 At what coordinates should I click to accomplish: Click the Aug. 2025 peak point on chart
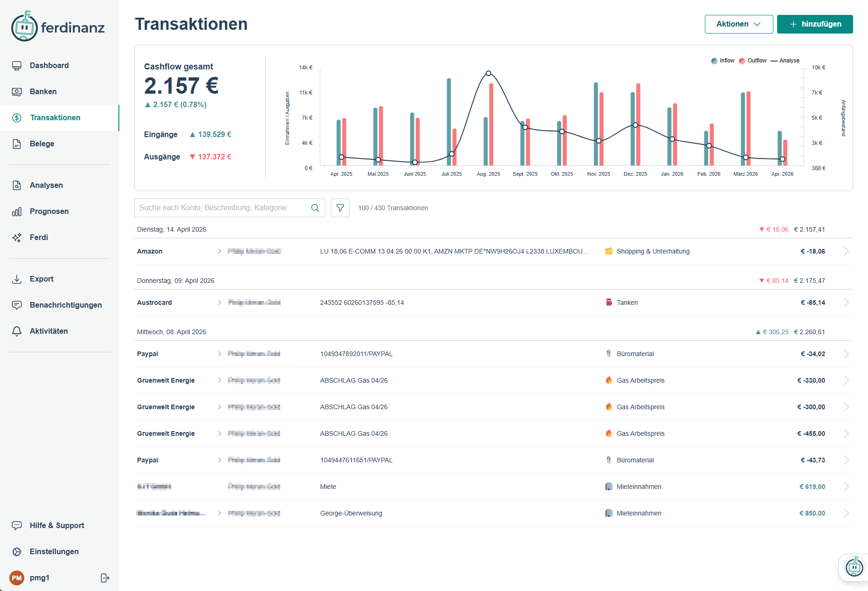(x=488, y=73)
